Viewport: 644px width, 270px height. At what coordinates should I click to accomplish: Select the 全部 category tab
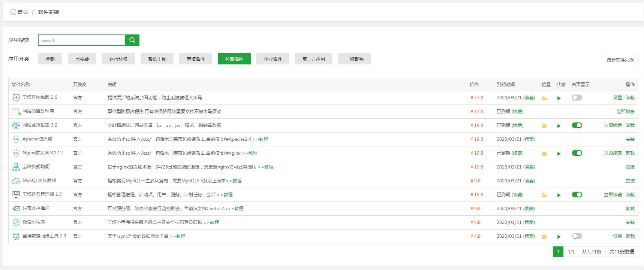50,59
